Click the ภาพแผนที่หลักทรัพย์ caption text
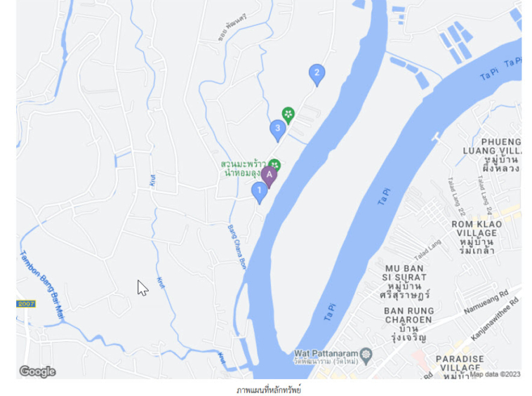The image size is (532, 396). pyautogui.click(x=269, y=390)
